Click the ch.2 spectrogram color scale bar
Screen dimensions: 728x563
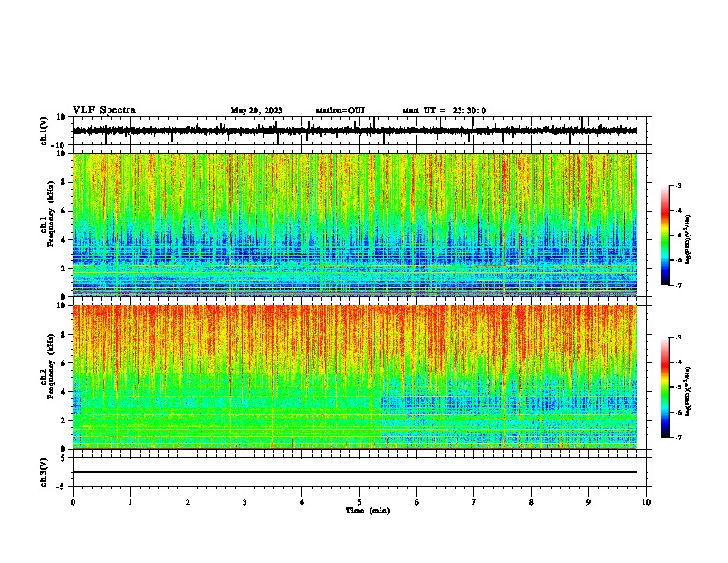click(x=665, y=387)
